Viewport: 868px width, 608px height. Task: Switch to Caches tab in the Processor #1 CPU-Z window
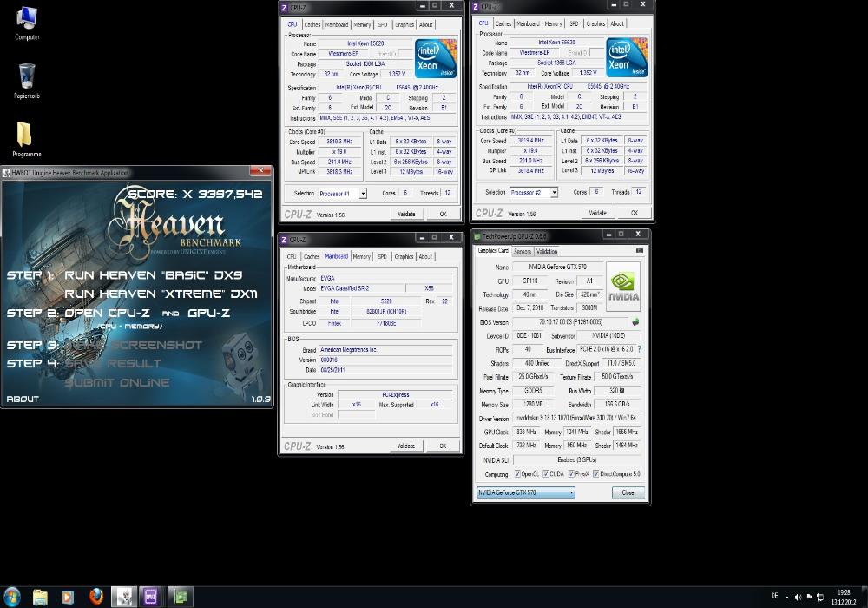click(x=312, y=24)
